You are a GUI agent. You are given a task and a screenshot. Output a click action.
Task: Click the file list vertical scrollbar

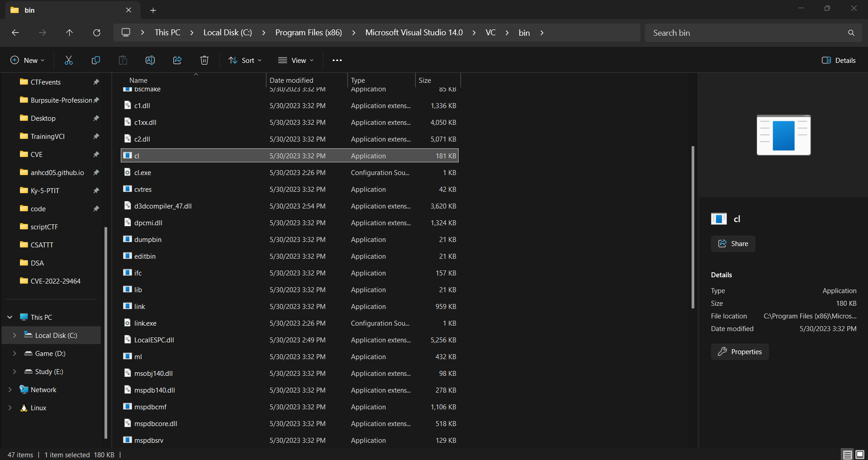click(693, 226)
